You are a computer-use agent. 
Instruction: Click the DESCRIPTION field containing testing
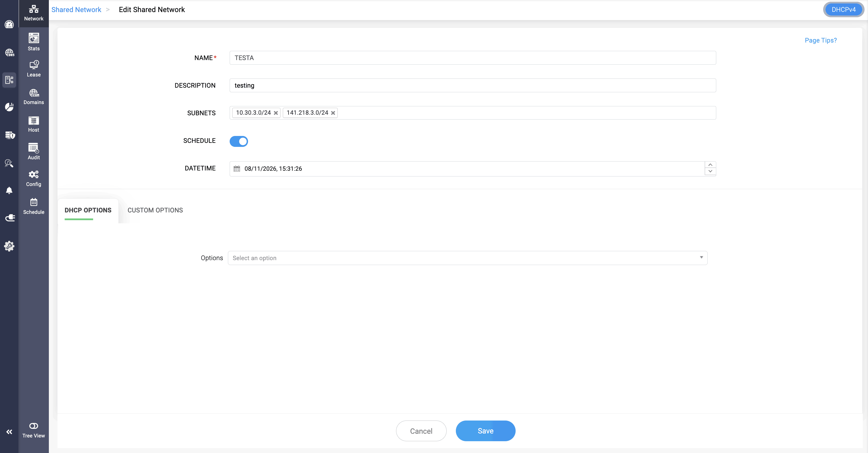click(473, 85)
